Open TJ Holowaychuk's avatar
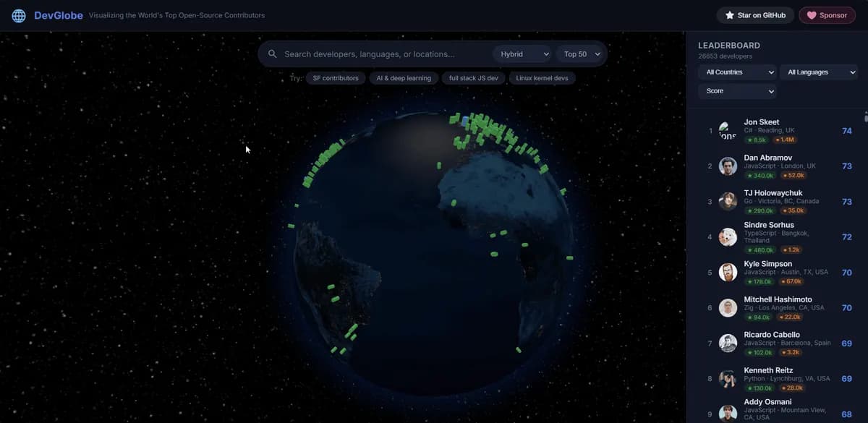Image resolution: width=868 pixels, height=423 pixels. click(728, 202)
